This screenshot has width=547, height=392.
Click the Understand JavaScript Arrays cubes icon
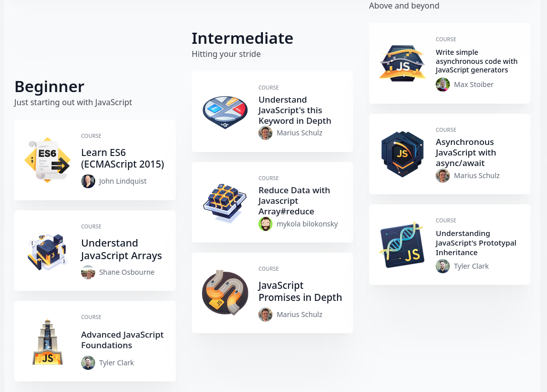(x=47, y=251)
